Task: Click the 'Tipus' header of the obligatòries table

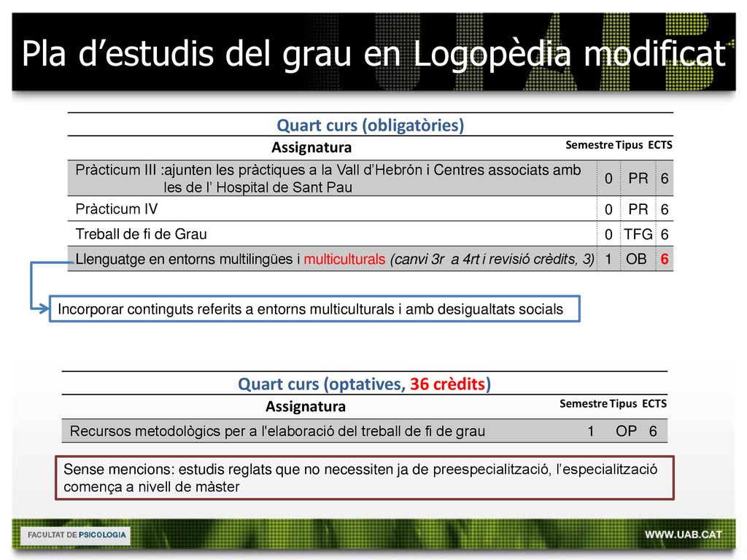Action: click(629, 145)
